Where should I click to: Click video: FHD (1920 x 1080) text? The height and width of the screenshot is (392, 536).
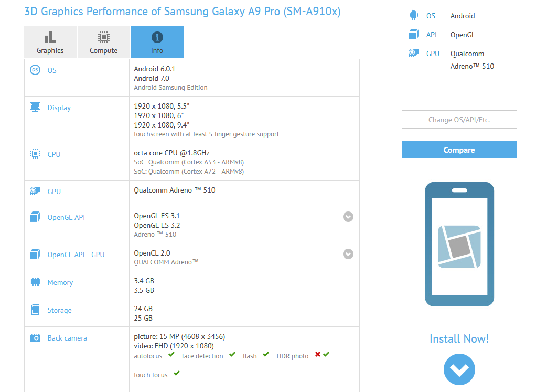(174, 346)
